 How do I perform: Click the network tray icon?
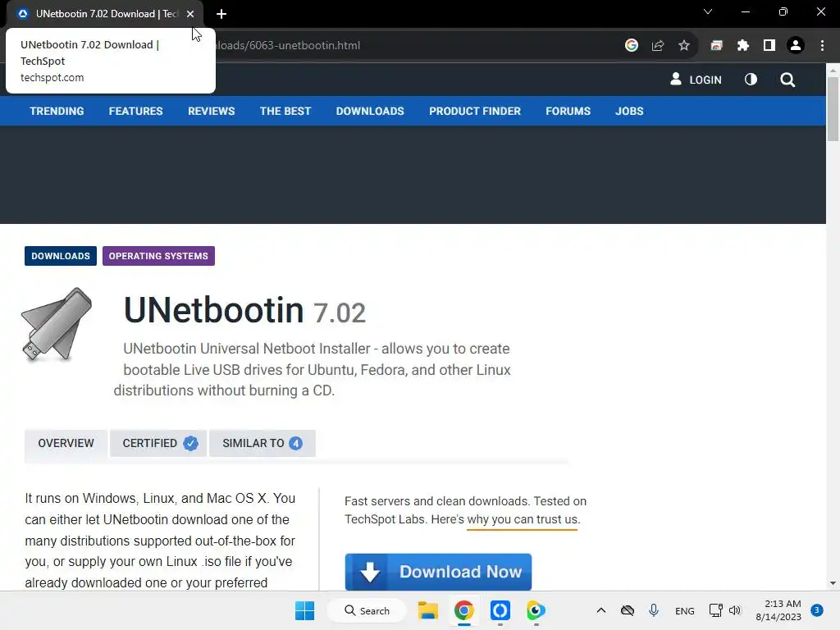pyautogui.click(x=715, y=610)
